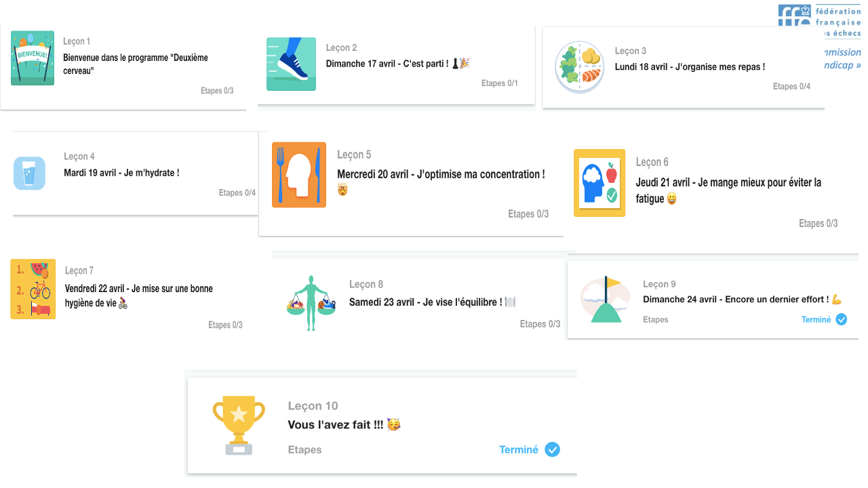Click 'Etapes 0/4' progress of Leçon 3
Image resolution: width=868 pixels, height=488 pixels.
tap(791, 86)
